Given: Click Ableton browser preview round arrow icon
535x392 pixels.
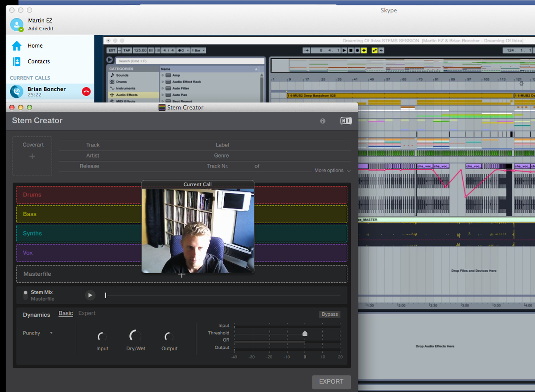Looking at the screenshot, I should (110, 60).
